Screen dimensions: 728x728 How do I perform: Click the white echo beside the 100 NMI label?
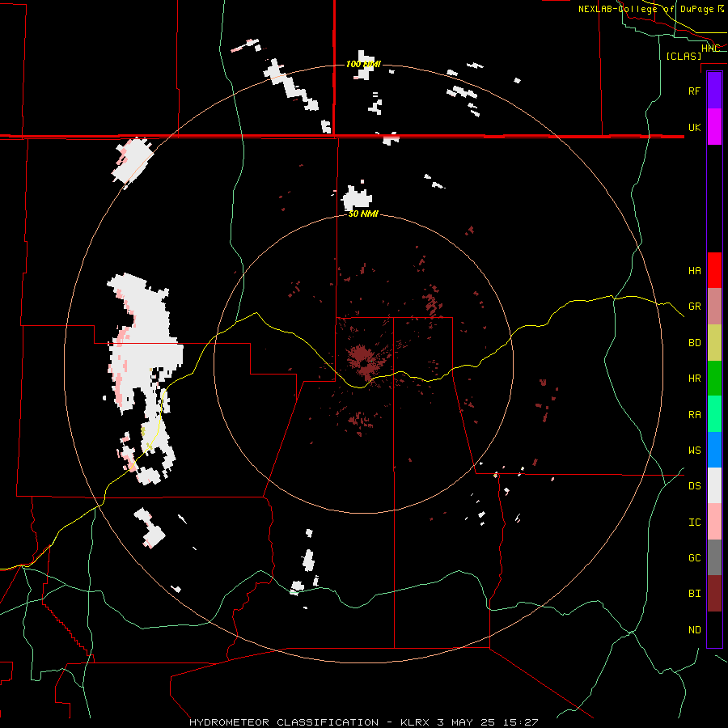coord(366,64)
